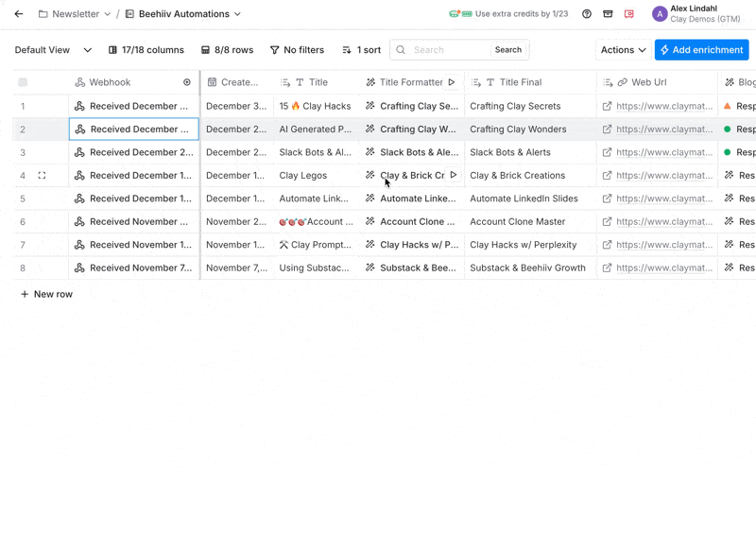Click the extra credits icon
Image resolution: width=756 pixels, height=536 pixels.
coord(460,14)
